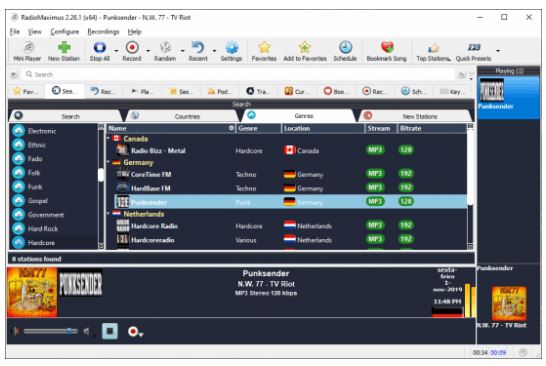This screenshot has width=546, height=366.
Task: Open the Random dropdown arrow
Action: pos(182,51)
